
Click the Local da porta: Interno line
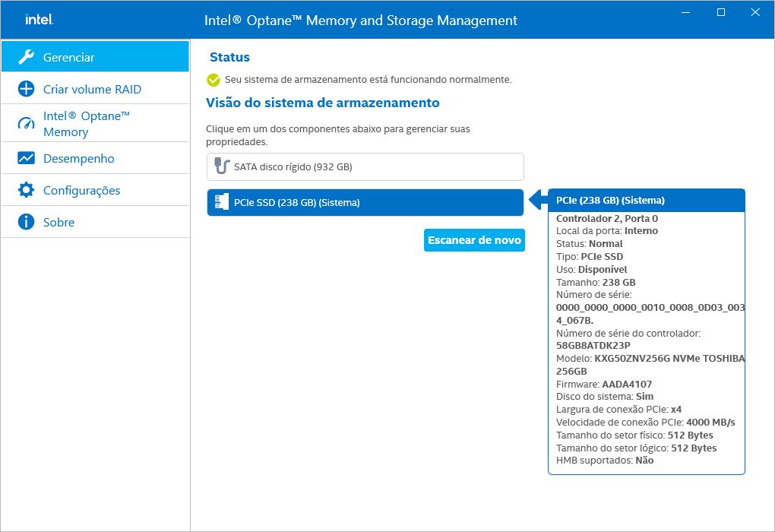point(607,231)
